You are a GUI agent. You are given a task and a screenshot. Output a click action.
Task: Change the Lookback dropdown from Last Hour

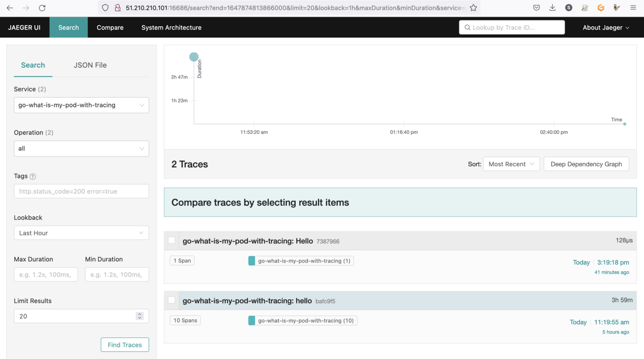[x=81, y=233]
